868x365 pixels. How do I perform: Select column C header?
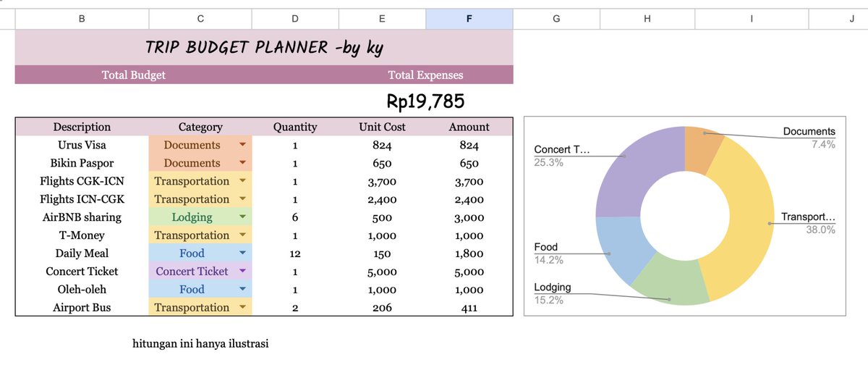200,20
